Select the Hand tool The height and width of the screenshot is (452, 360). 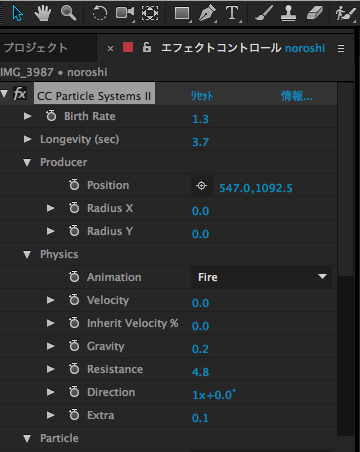(43, 13)
